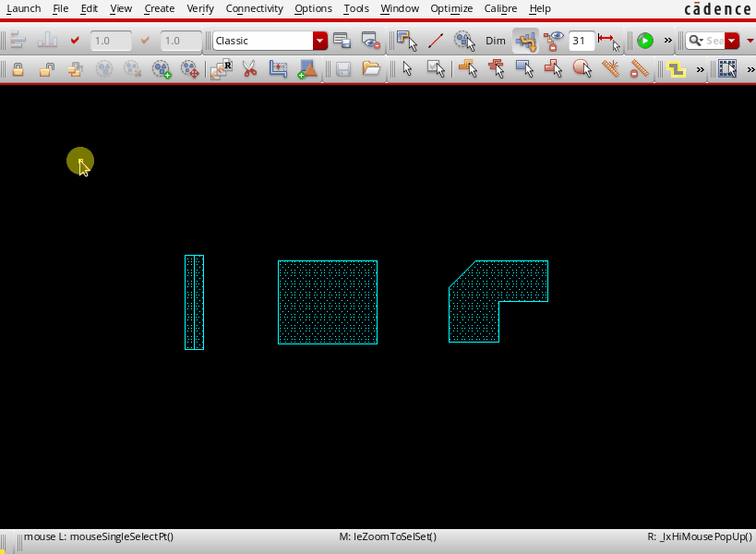The height and width of the screenshot is (554, 756).
Task: Click the red checkmark button
Action: point(76,41)
